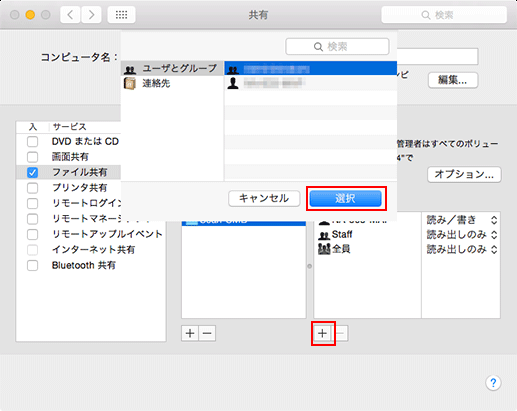
Task: Select the highlighted group row in dialog
Action: 311,68
